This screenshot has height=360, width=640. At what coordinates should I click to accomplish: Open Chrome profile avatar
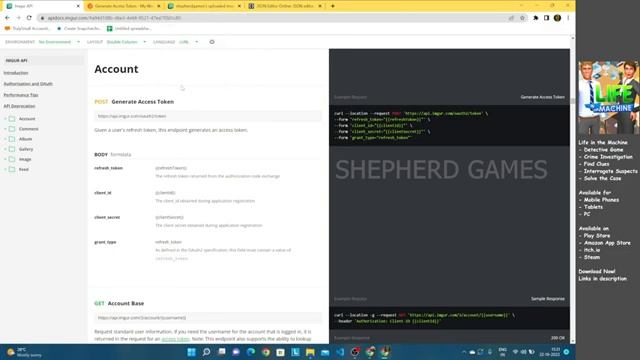[x=557, y=18]
